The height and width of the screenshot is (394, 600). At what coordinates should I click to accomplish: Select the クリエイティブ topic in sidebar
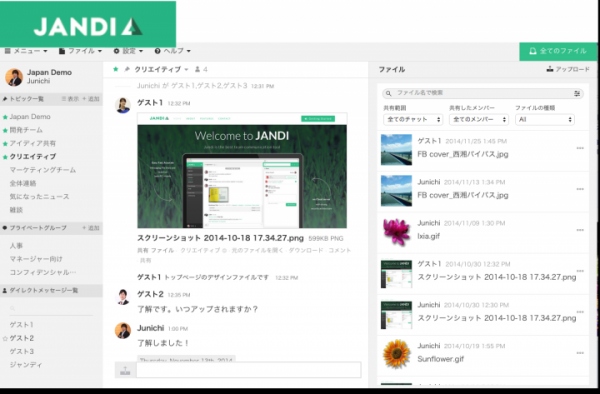pyautogui.click(x=33, y=156)
